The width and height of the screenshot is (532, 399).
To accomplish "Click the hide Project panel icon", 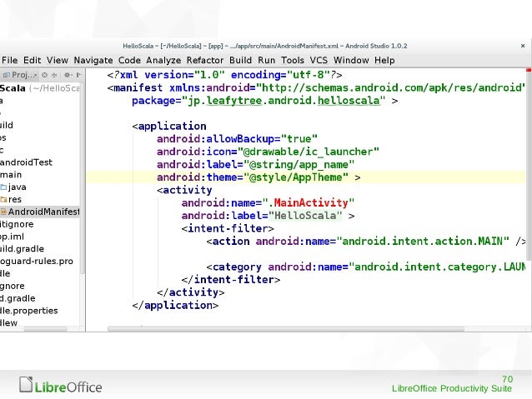I will 78,75.
